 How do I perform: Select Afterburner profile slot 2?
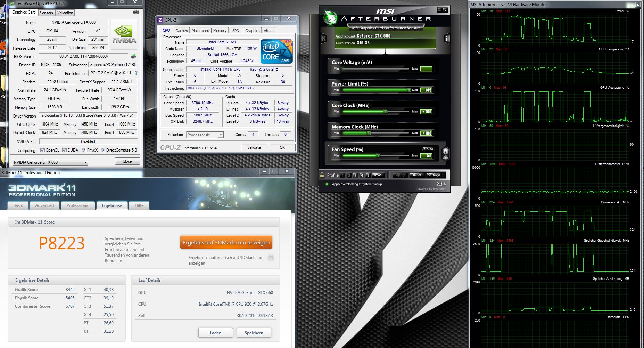(x=349, y=175)
